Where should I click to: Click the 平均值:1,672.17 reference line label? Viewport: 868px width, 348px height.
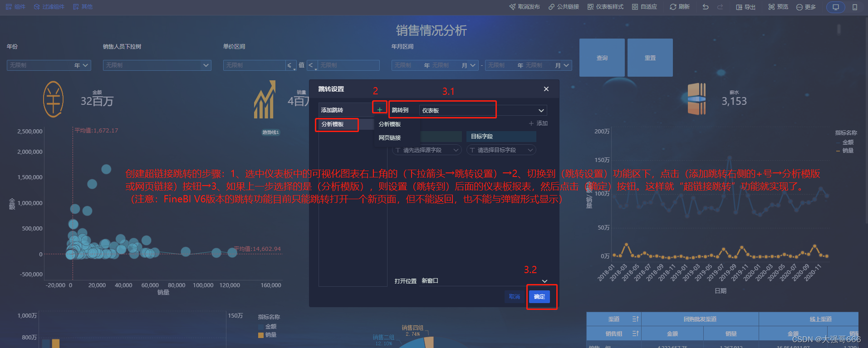[96, 131]
